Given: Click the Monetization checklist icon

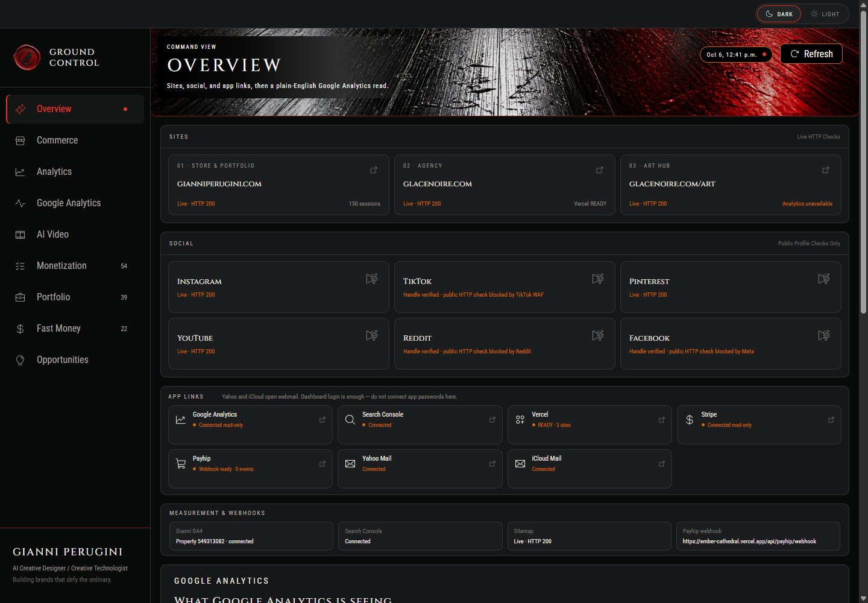Looking at the screenshot, I should point(20,266).
